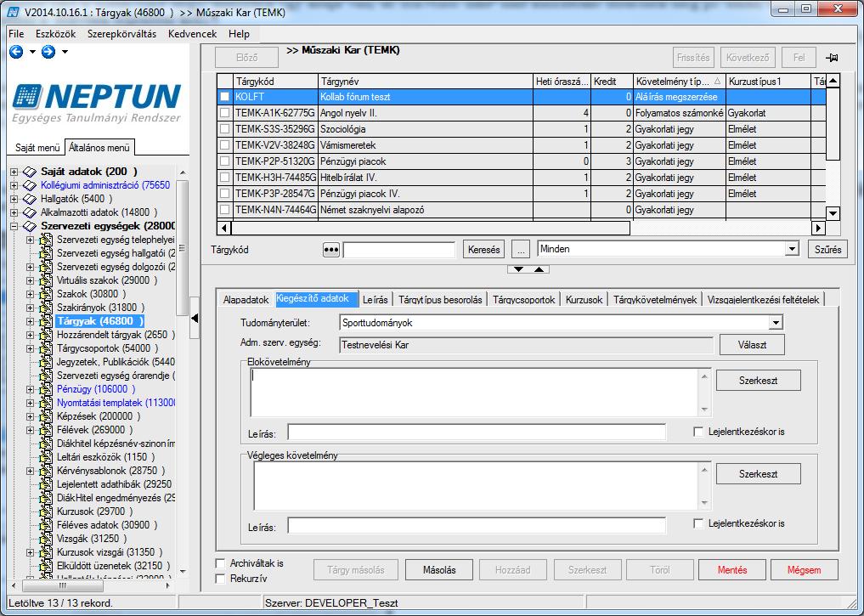Click the red Mégsem button
Viewport: 864px width, 616px height.
coord(804,570)
